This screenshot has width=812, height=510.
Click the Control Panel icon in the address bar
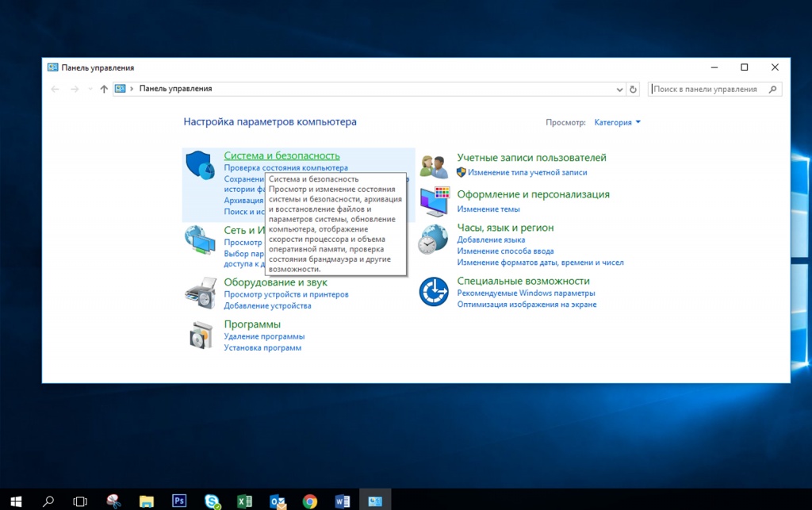coord(121,89)
